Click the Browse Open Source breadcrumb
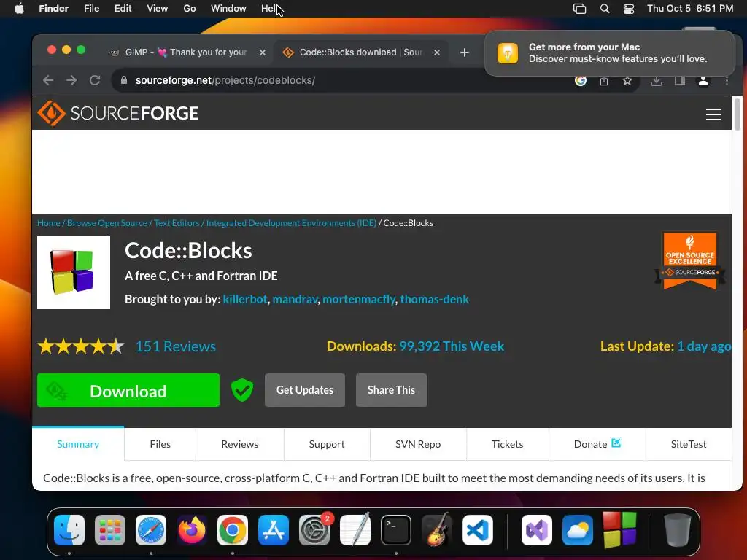Screen dimensions: 747x560 [x=107, y=223]
